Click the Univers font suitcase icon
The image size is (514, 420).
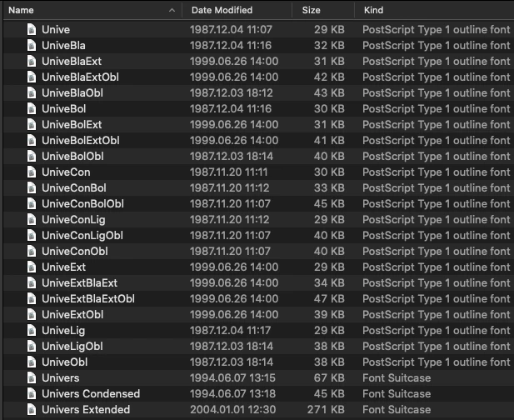pyautogui.click(x=32, y=377)
